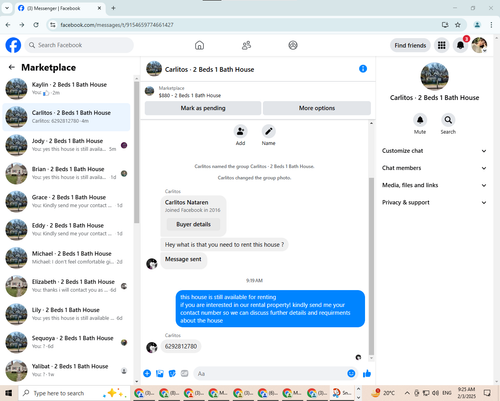Viewport: 500px width, 401px height.
Task: Open Elizabeth's 2 Beds 1 Bath House chat
Action: tap(66, 286)
